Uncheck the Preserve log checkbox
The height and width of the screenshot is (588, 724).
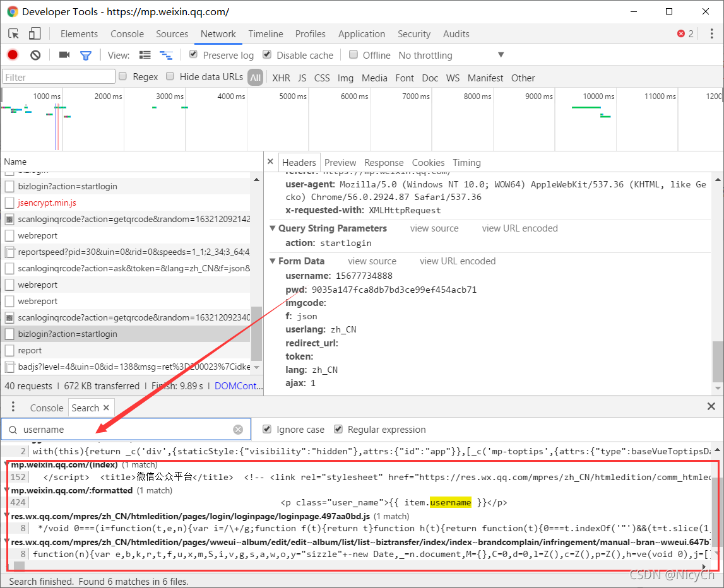click(x=194, y=54)
